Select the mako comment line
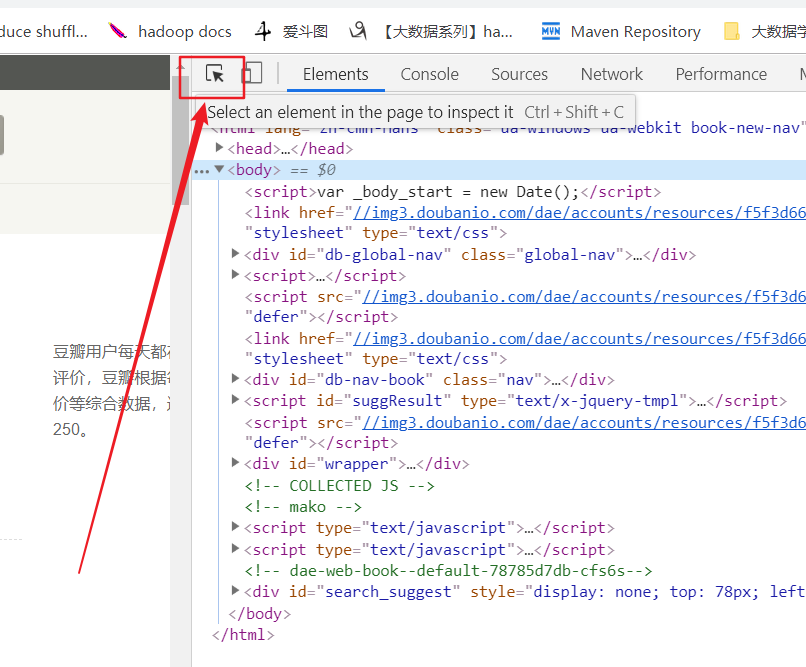The height and width of the screenshot is (667, 806). [x=303, y=507]
